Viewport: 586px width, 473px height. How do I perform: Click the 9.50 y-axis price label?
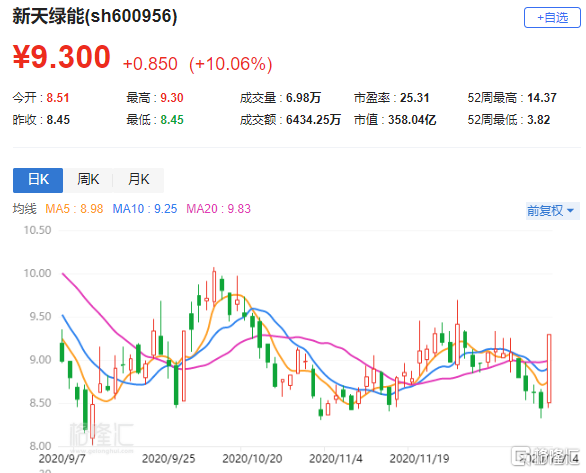[40, 316]
